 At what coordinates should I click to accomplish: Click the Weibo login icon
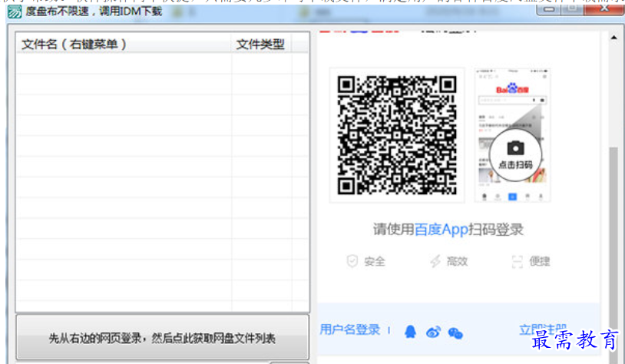pos(433,332)
